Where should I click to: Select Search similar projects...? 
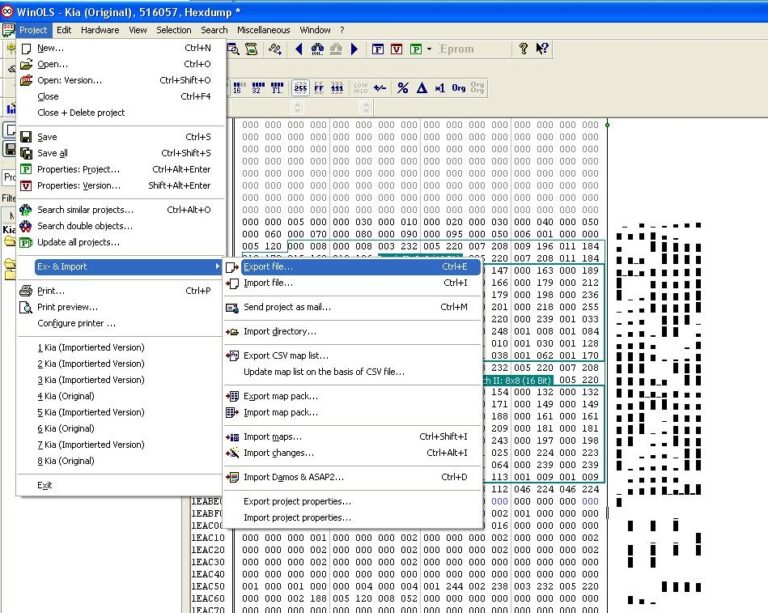tap(121, 210)
